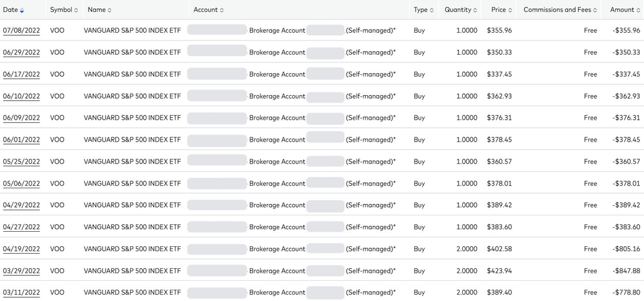
Task: Select the amount cell -$337.45
Action: [626, 74]
